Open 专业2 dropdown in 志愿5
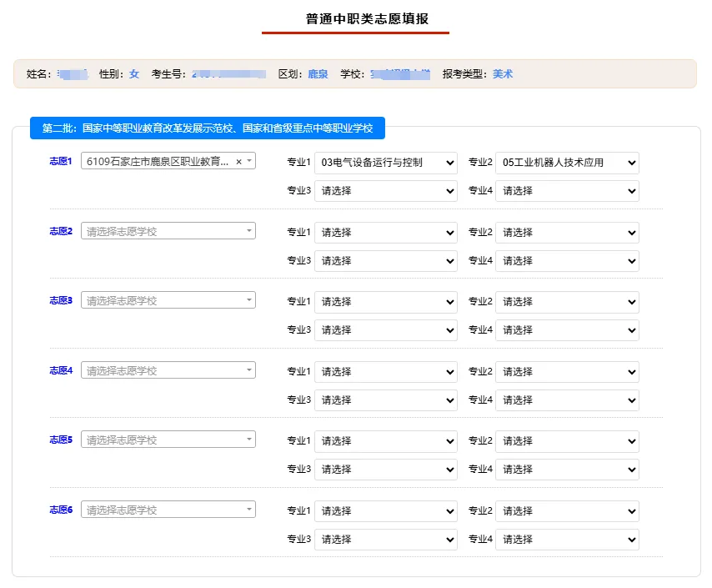The image size is (712, 588). pos(567,440)
